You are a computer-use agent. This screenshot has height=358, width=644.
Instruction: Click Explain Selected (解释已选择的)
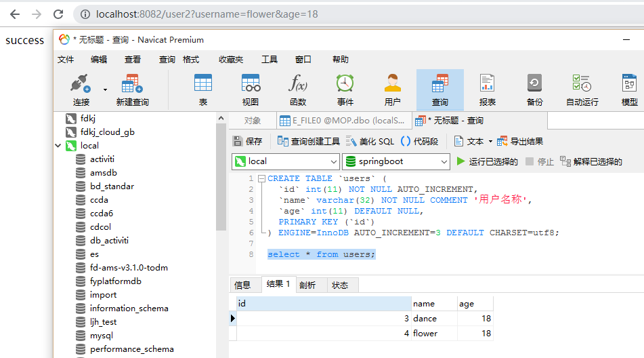click(591, 161)
